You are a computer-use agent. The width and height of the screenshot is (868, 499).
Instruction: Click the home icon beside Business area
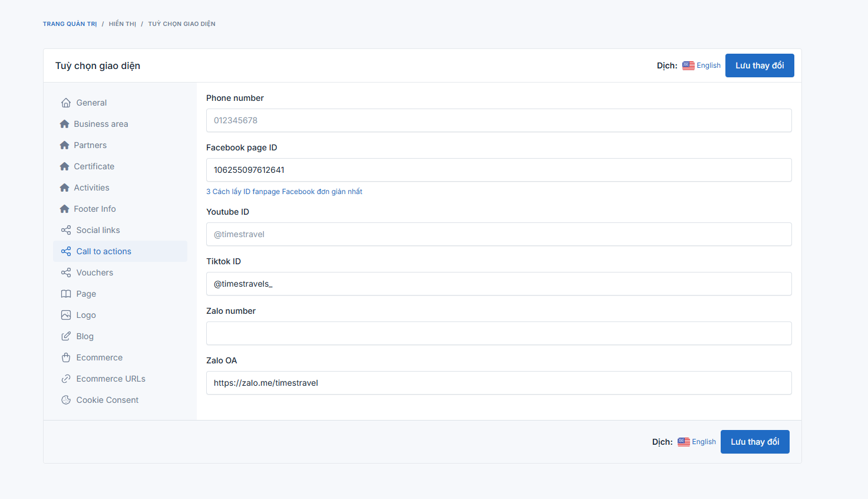coord(65,124)
